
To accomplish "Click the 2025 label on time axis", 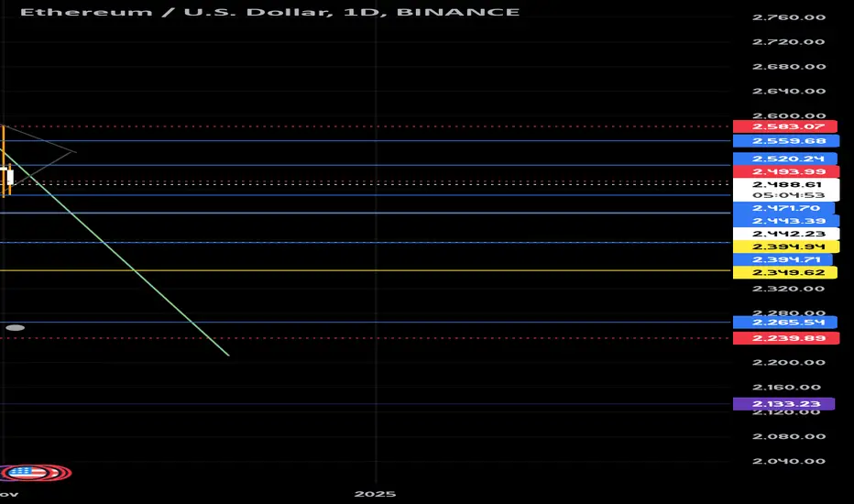I will click(x=375, y=494).
